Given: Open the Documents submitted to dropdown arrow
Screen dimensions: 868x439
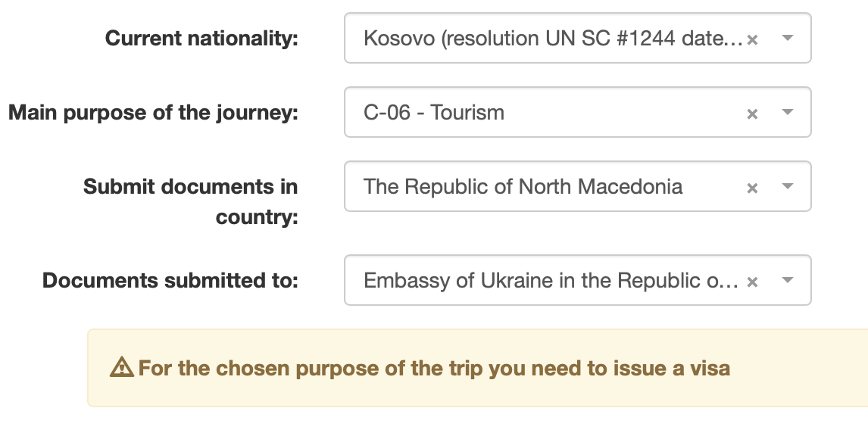Looking at the screenshot, I should point(787,280).
